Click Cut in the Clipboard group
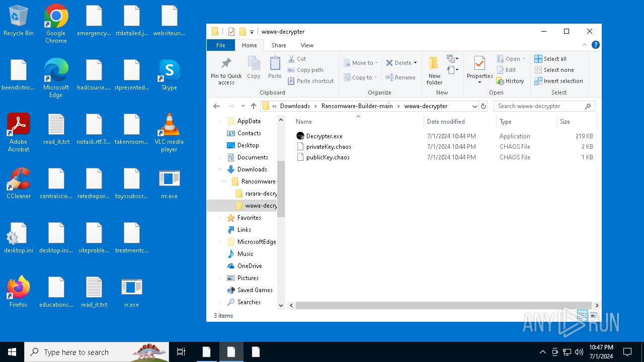The image size is (644, 362). click(297, 59)
